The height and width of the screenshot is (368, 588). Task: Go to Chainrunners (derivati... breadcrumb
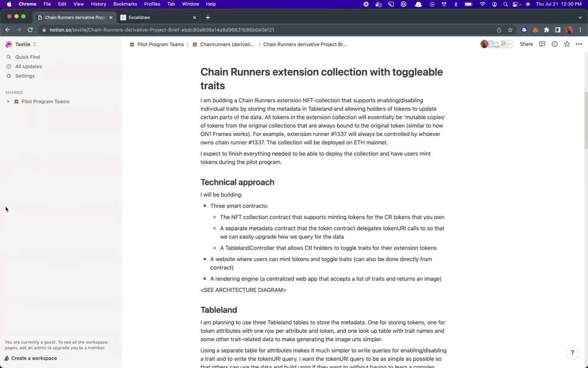pyautogui.click(x=223, y=45)
